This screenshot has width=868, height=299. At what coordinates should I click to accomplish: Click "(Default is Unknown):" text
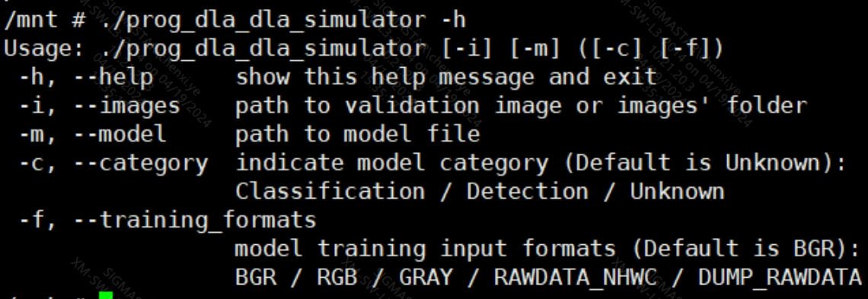(708, 163)
